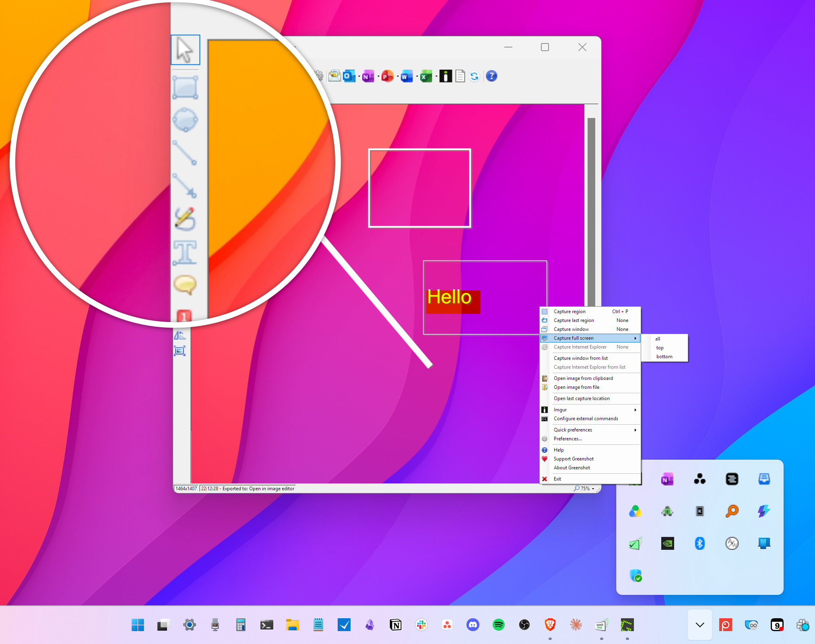Choose Capture window from list

coord(590,358)
